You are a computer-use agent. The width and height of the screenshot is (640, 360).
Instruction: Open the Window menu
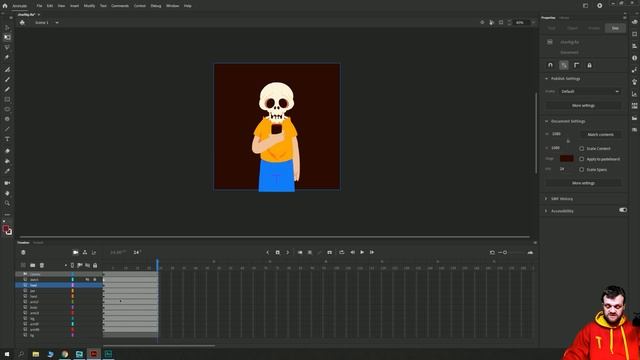tap(173, 6)
